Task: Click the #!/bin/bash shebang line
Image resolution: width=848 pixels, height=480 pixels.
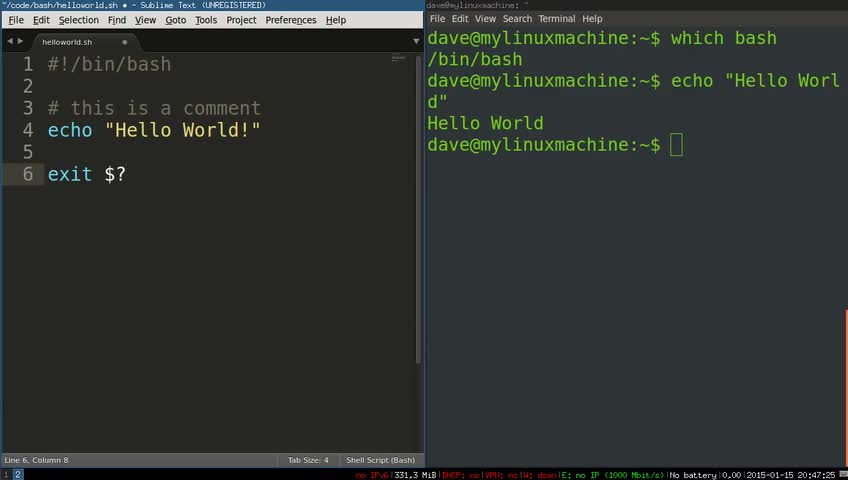Action: point(109,64)
